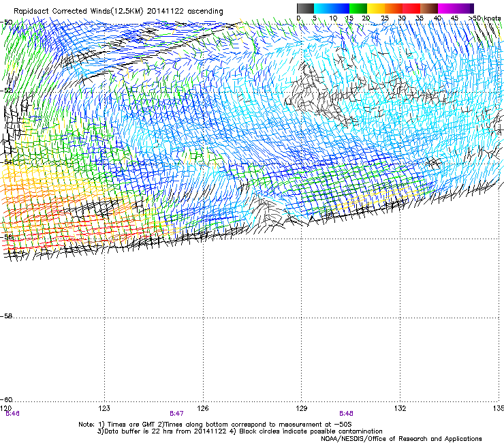Screen dimensions: 504x443
Task: Click the magenta 40-45 knots legend swatch
Action: pyautogui.click(x=447, y=8)
